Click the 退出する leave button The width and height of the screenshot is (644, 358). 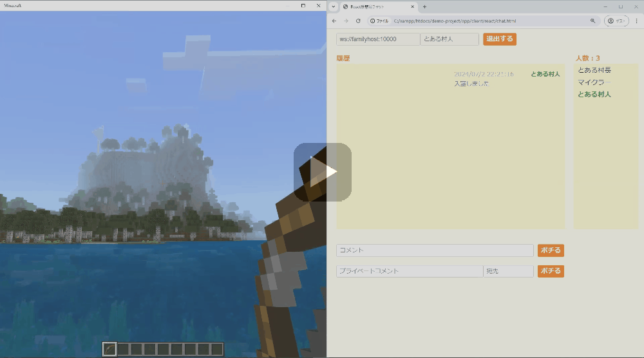pos(500,39)
